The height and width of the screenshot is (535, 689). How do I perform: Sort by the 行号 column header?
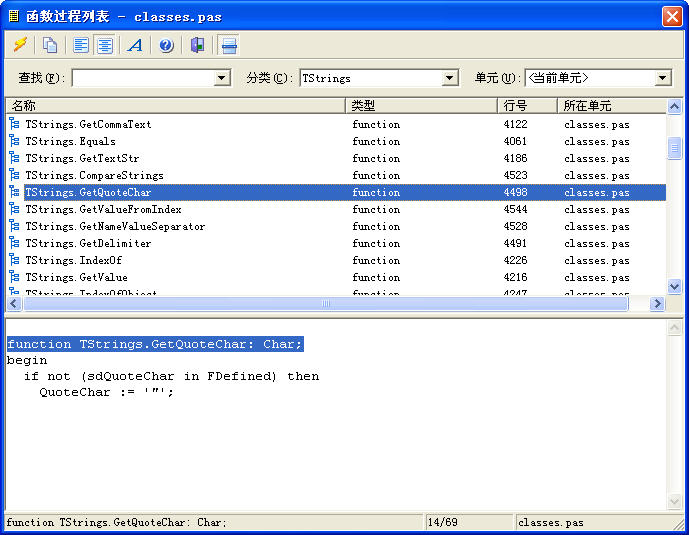[x=527, y=105]
